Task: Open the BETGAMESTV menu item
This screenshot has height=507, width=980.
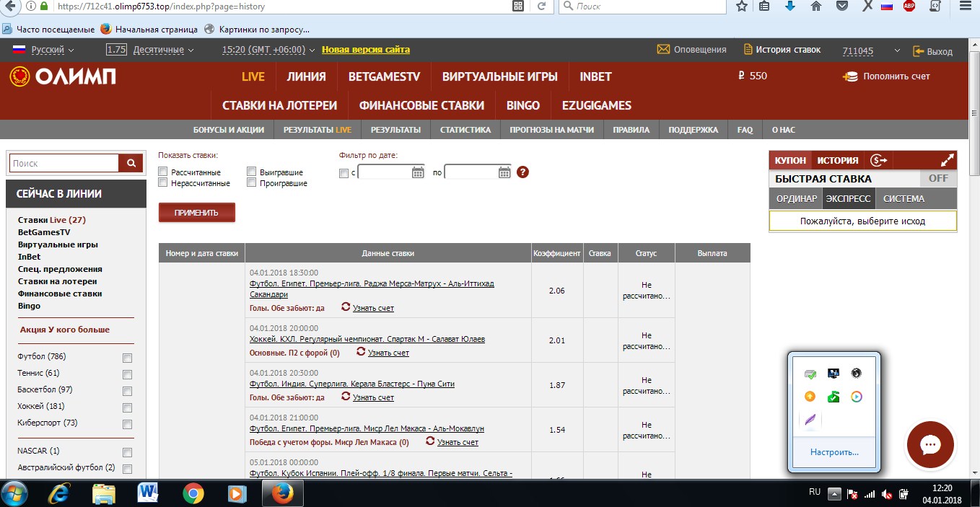Action: click(x=384, y=76)
